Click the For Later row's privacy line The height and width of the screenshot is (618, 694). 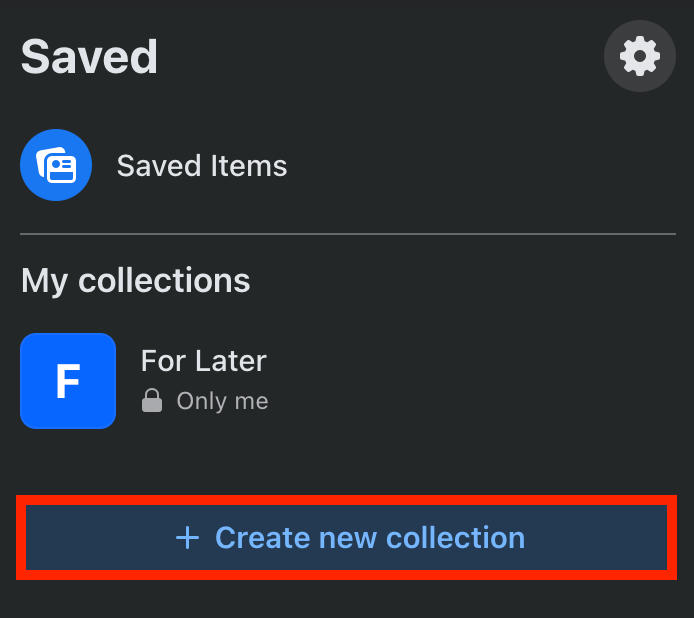(x=205, y=402)
